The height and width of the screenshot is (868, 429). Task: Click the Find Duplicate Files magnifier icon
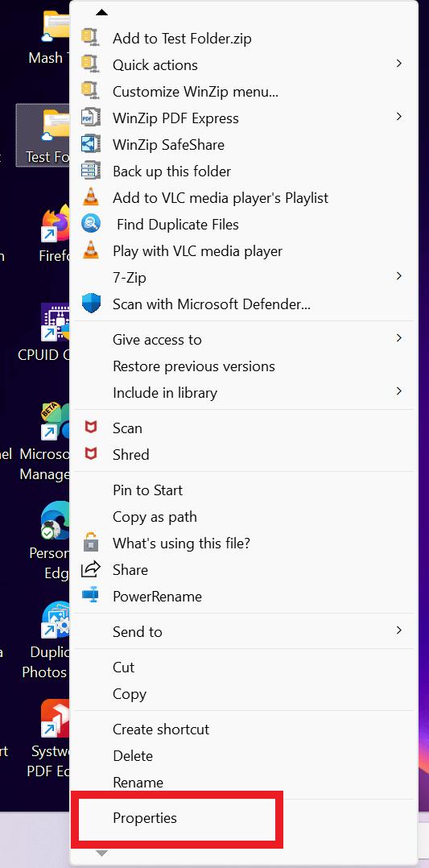[91, 224]
